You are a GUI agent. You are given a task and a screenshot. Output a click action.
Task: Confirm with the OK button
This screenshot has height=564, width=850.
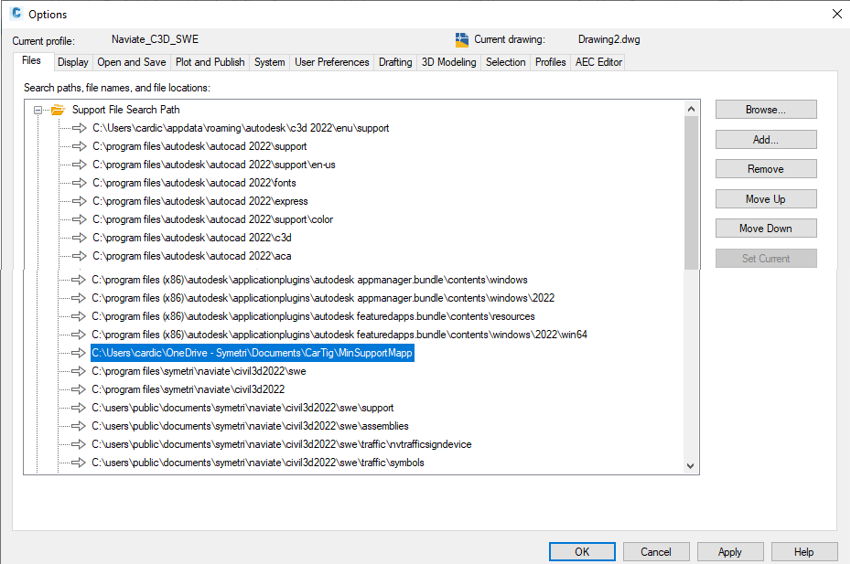[x=582, y=552]
